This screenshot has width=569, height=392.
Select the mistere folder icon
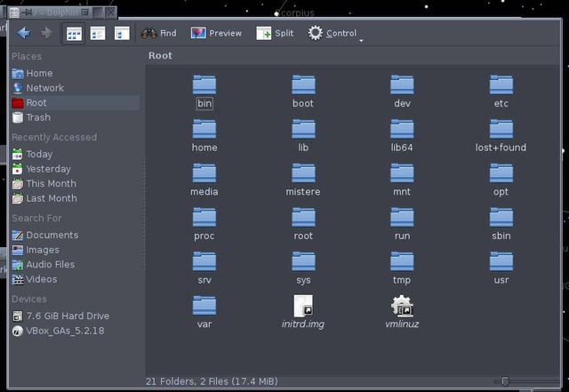(303, 173)
